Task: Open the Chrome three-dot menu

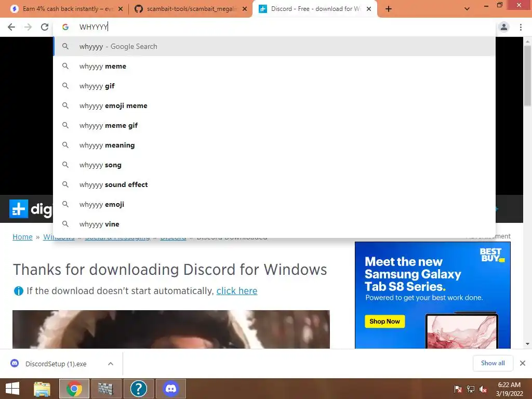Action: point(521,27)
